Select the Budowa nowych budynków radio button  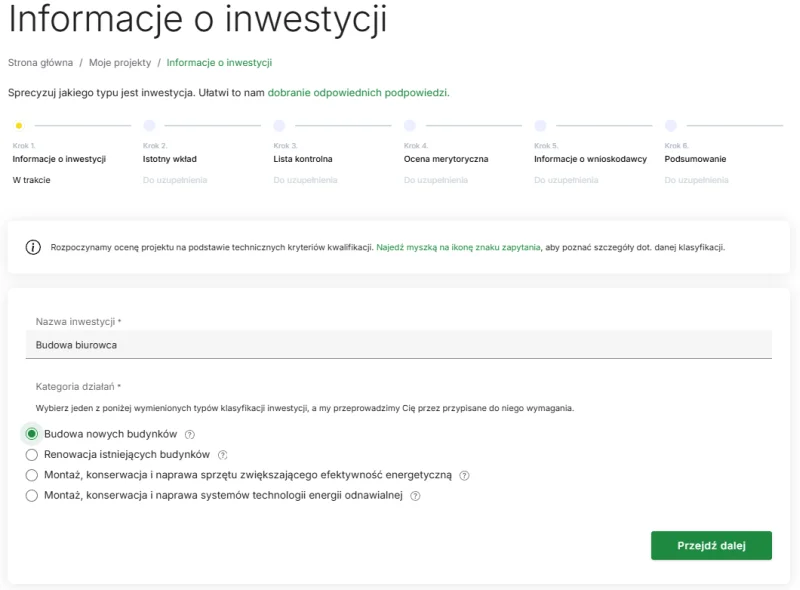coord(32,434)
